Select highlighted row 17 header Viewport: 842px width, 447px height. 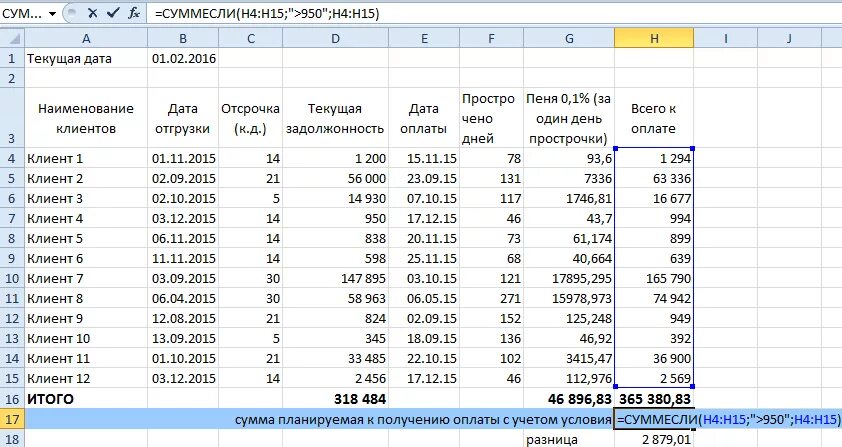(x=12, y=419)
